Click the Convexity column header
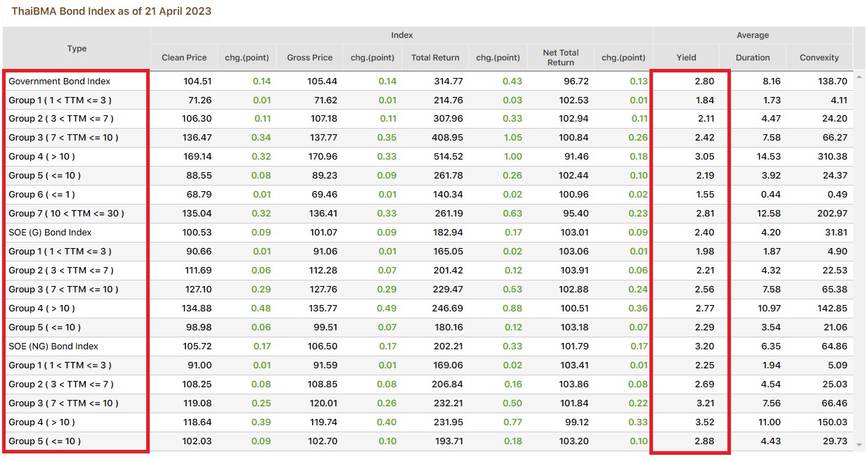Screen dimensions: 868x459 click(819, 57)
